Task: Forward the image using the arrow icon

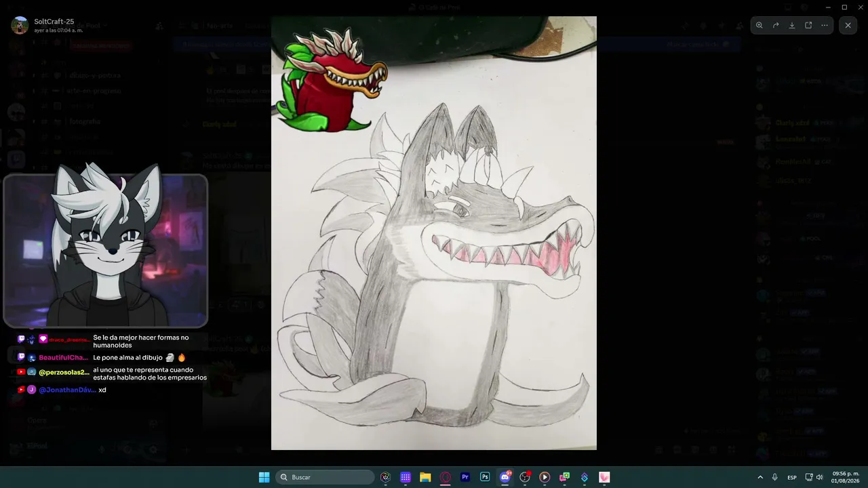Action: point(776,25)
